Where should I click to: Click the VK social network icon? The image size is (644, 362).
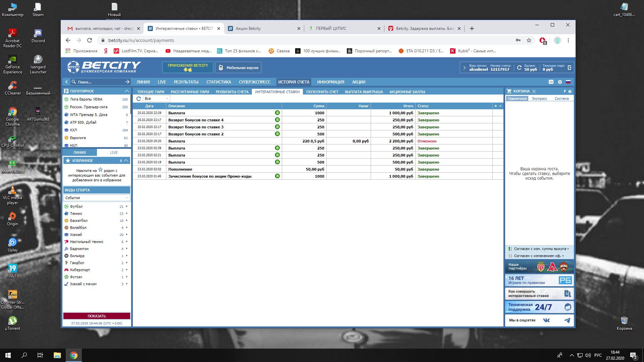point(546,320)
